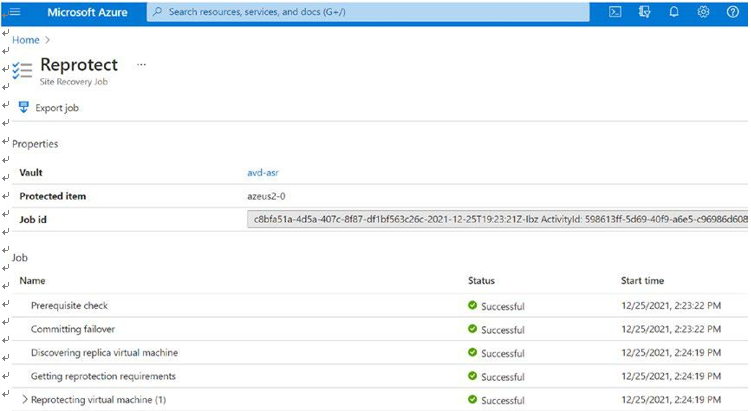751x411 pixels.
Task: Select Discovering replica virtual machine row name
Action: (x=104, y=353)
